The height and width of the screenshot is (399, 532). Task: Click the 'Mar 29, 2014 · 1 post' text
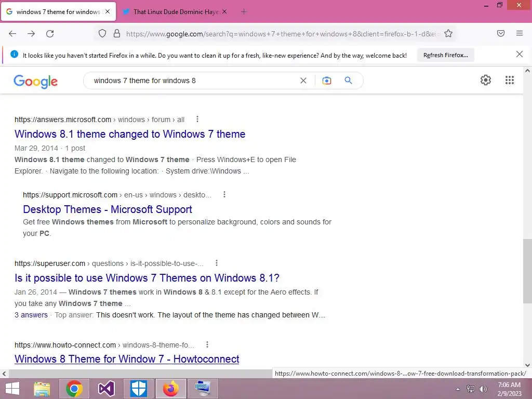(x=50, y=148)
